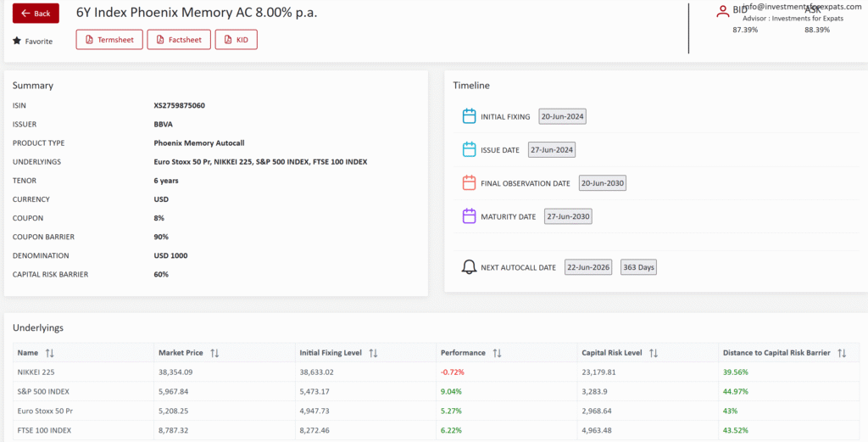Sort underlyings by Name column arrows
Screen dimensions: 868x442
50,353
